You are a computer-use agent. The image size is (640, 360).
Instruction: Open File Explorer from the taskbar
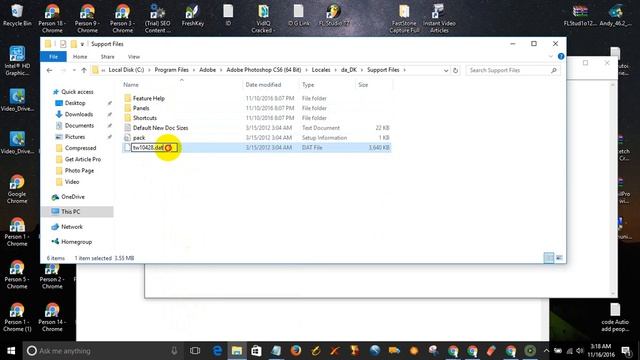pyautogui.click(x=237, y=351)
